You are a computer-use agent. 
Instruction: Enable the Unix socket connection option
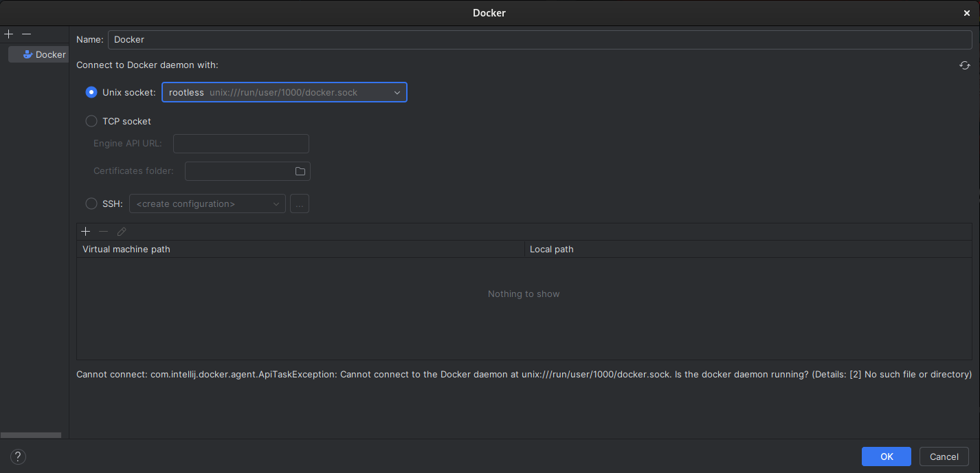[91, 91]
